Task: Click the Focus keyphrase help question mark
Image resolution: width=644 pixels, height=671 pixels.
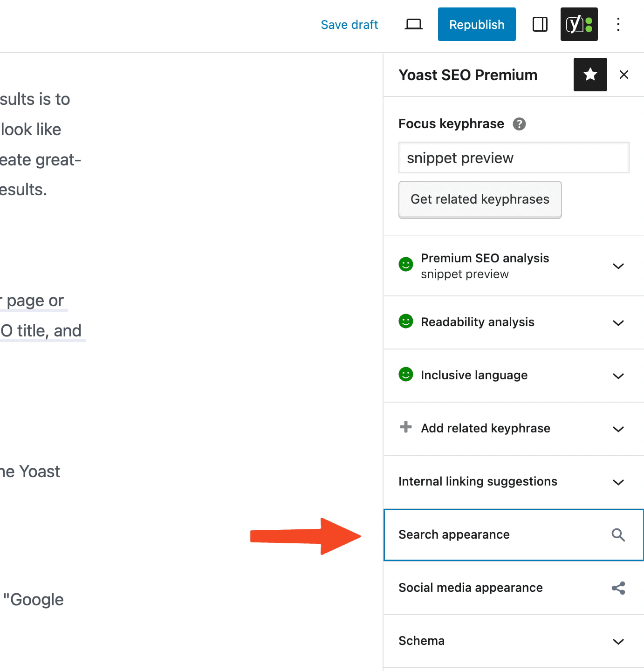Action: pos(521,124)
